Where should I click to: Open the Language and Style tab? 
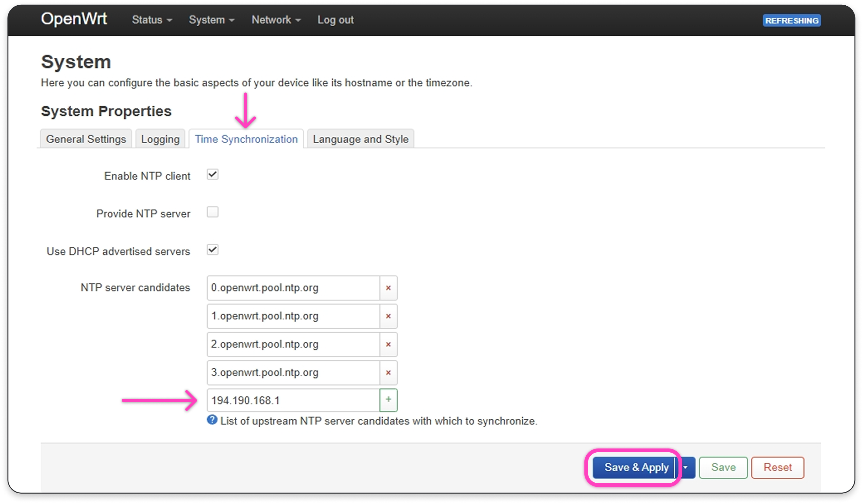(360, 139)
